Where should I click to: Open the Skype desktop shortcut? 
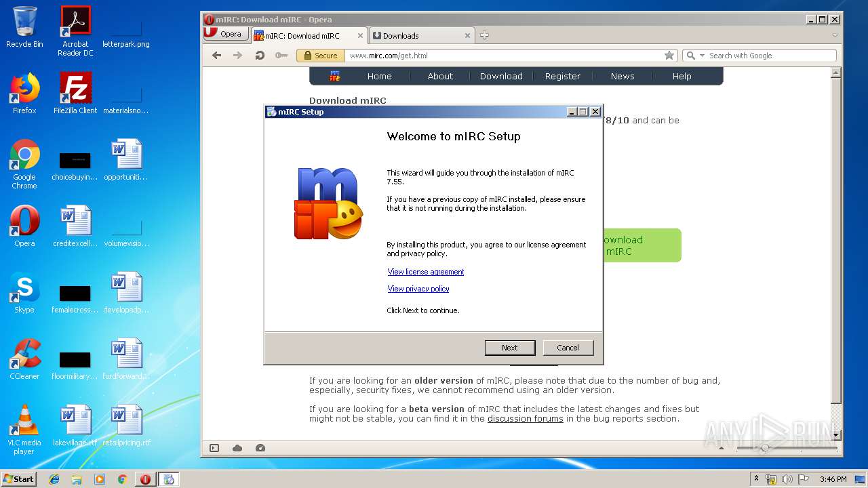click(x=24, y=293)
